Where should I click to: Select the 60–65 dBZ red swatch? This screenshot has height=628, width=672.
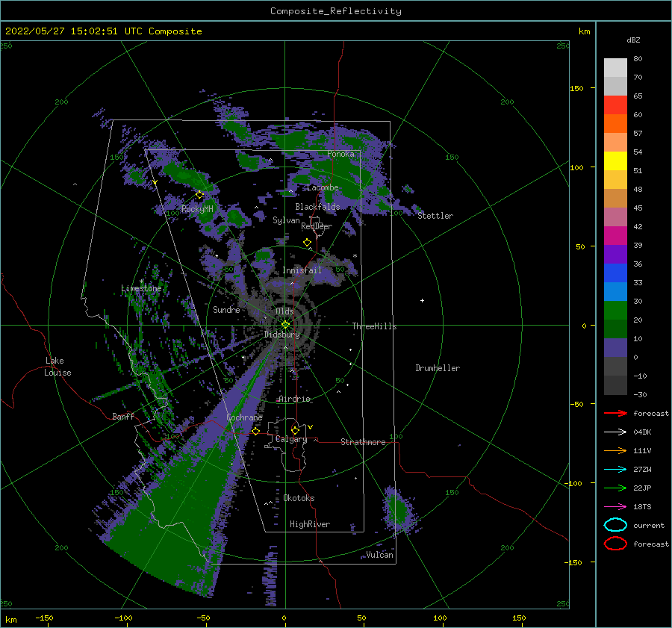(x=615, y=105)
